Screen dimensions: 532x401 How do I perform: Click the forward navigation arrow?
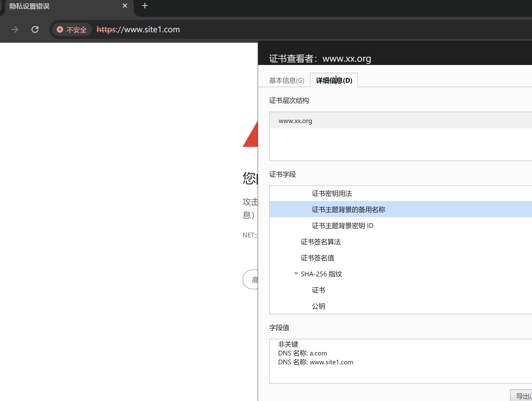pyautogui.click(x=15, y=29)
